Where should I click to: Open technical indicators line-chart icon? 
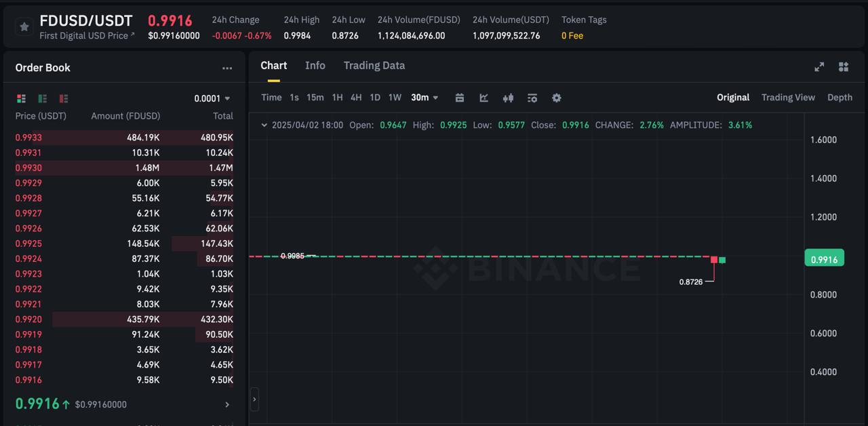484,98
